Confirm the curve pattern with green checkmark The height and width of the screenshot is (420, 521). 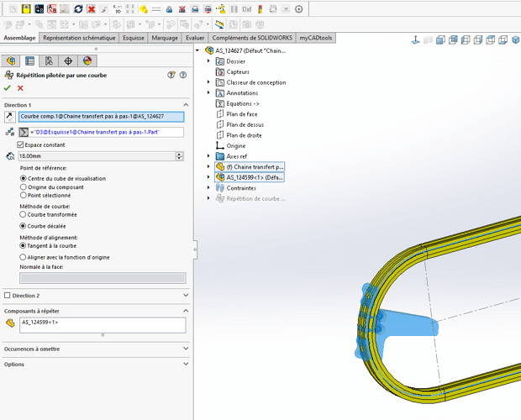click(8, 88)
